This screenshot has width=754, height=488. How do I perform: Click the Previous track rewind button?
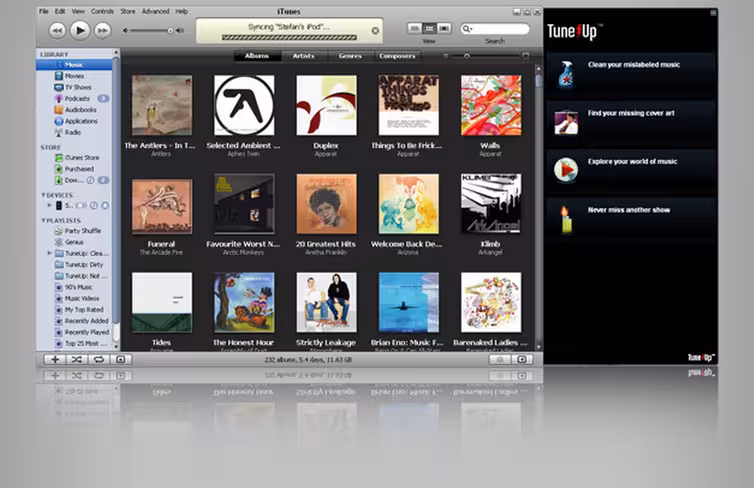click(57, 31)
